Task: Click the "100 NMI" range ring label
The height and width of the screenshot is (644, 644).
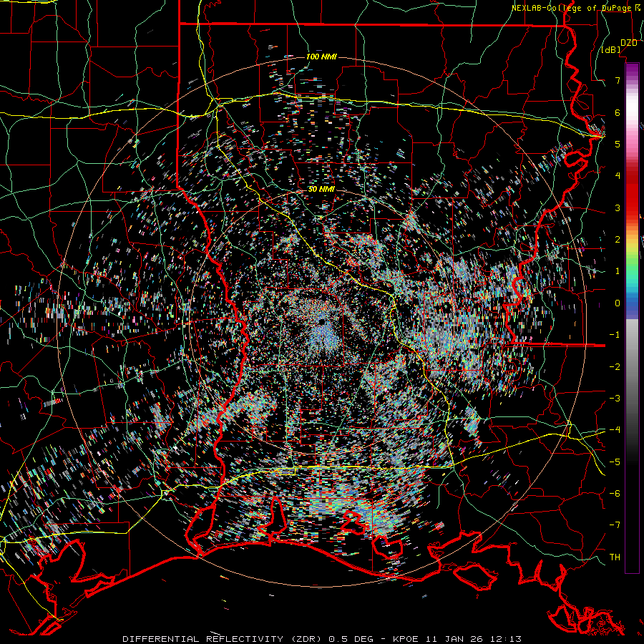Action: (x=321, y=57)
